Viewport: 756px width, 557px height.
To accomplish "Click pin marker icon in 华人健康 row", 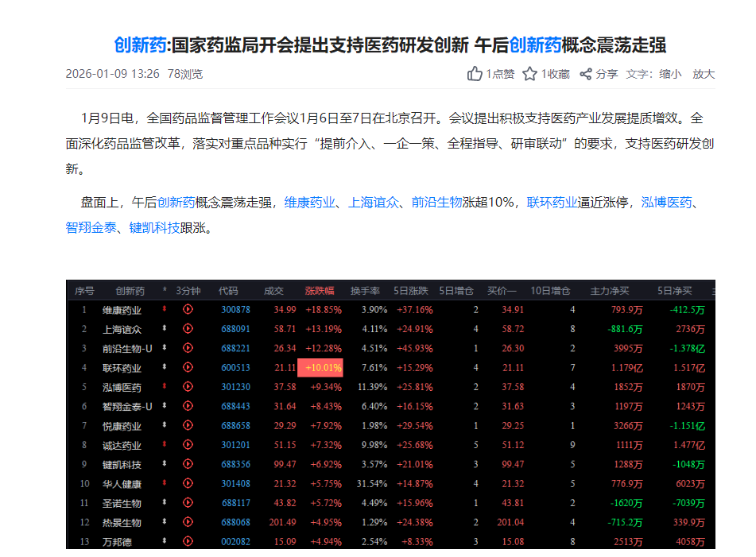I will coord(165,482).
